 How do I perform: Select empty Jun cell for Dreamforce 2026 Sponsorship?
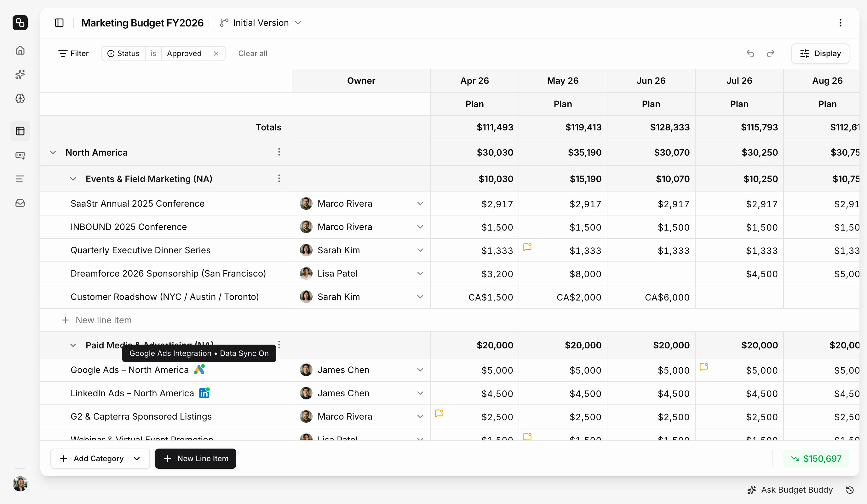651,273
